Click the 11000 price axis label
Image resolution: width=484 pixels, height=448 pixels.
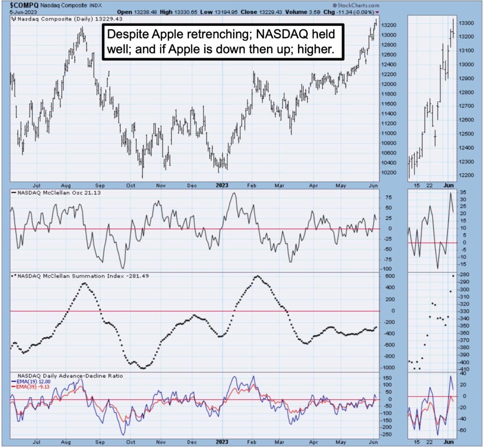[390, 134]
